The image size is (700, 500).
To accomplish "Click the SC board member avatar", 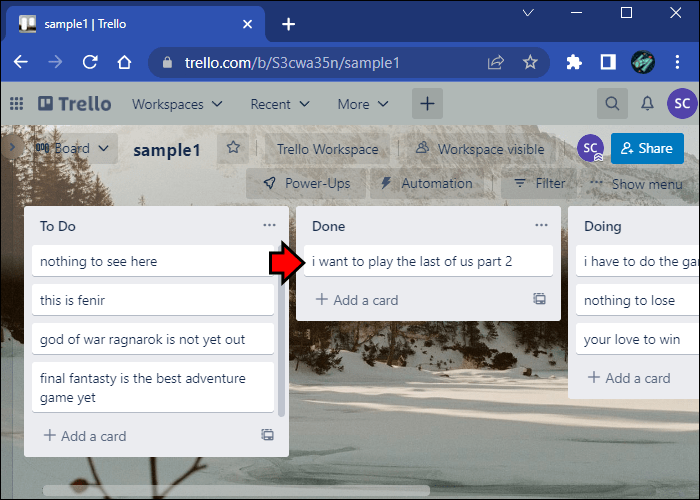I will tap(590, 148).
